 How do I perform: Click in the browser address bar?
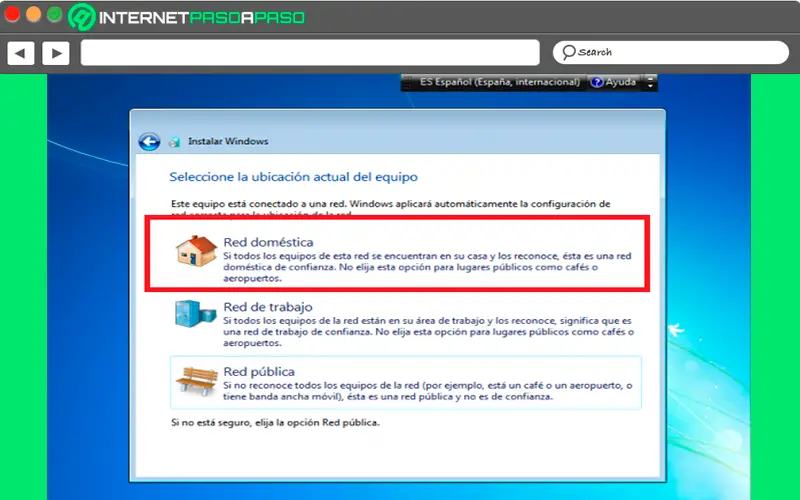pyautogui.click(x=310, y=53)
